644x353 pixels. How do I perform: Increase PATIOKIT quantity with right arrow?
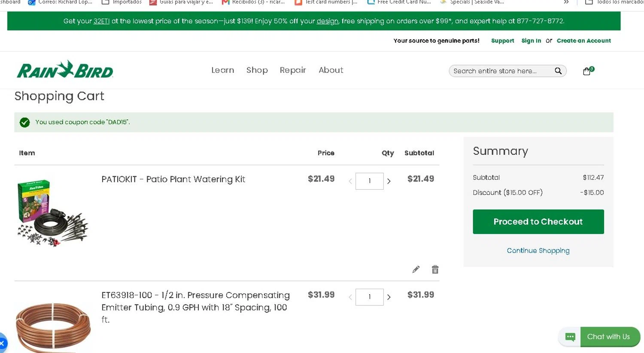pos(389,181)
